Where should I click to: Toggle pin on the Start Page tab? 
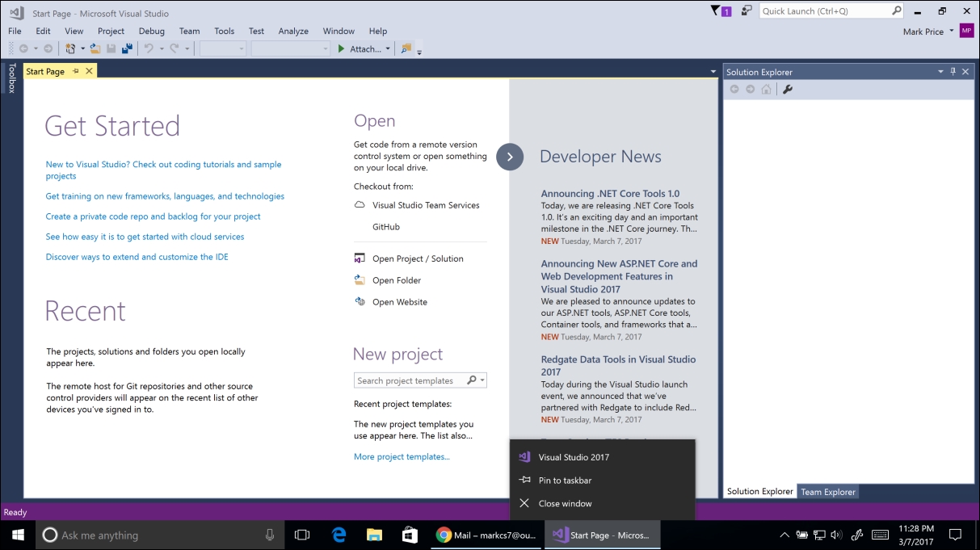click(x=76, y=71)
